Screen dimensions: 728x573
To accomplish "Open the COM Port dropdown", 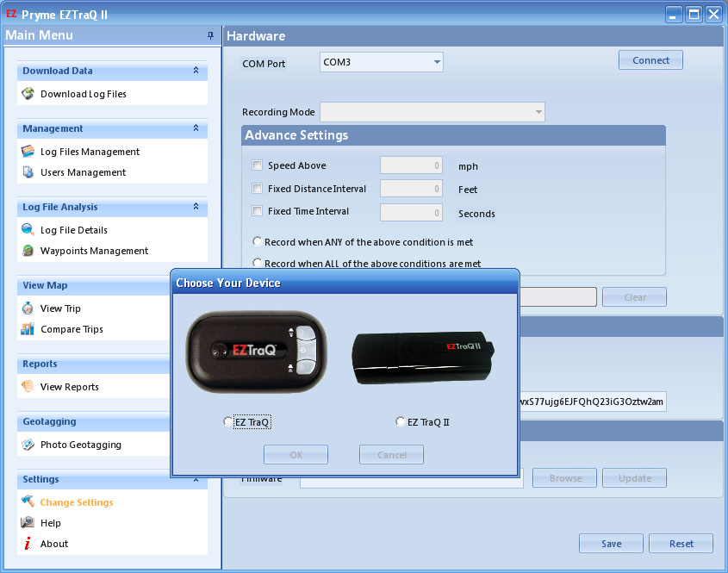I will pyautogui.click(x=437, y=62).
